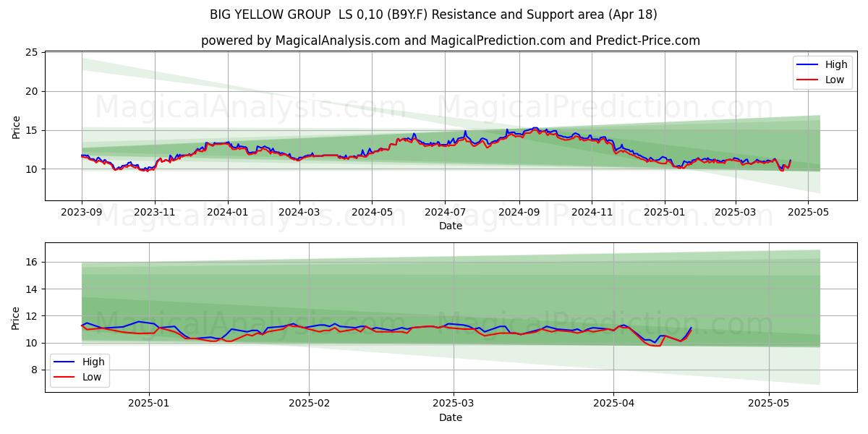The width and height of the screenshot is (868, 434).
Task: Click the x-axis tick '2025-02' on the bottom chart
Action: pyautogui.click(x=309, y=403)
